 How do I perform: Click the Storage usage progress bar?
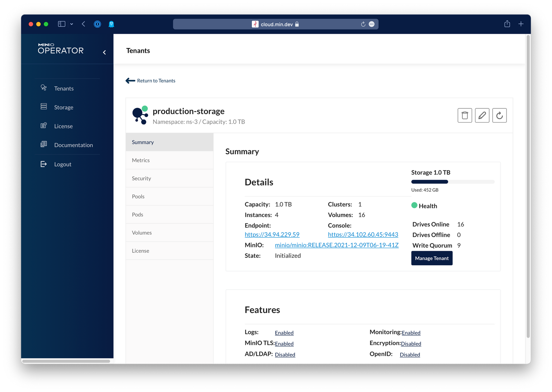(453, 182)
